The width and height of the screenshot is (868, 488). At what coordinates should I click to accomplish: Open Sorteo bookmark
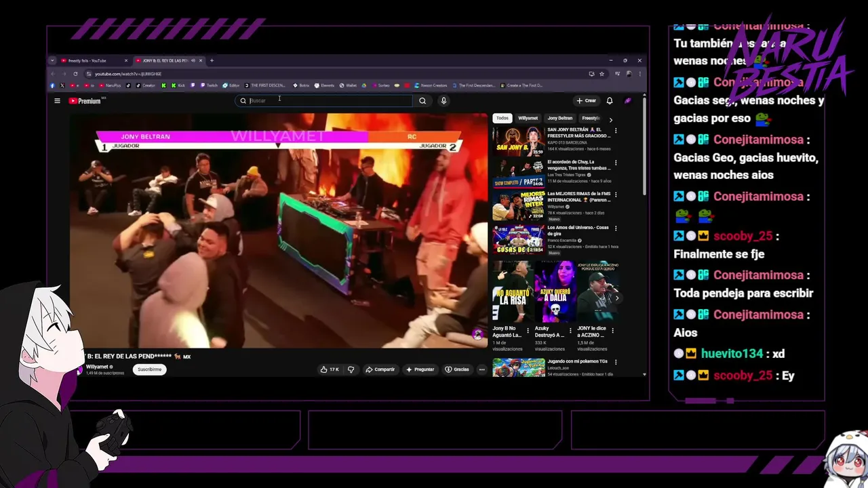click(380, 85)
